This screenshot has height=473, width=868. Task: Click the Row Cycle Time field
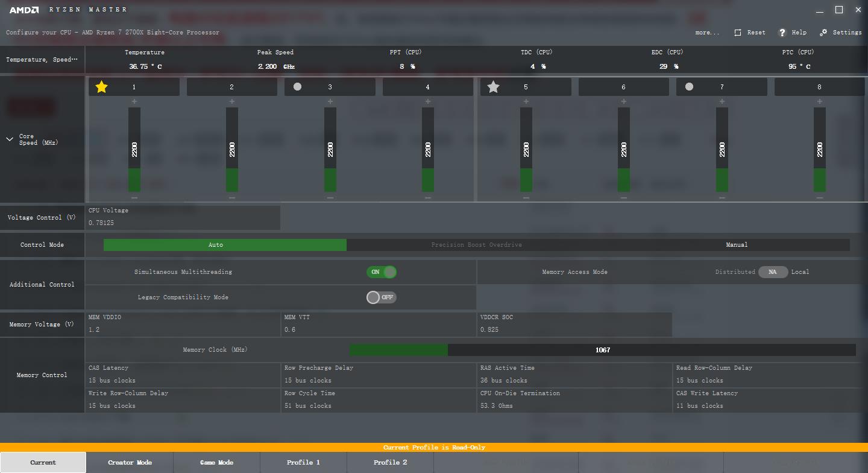(x=379, y=400)
